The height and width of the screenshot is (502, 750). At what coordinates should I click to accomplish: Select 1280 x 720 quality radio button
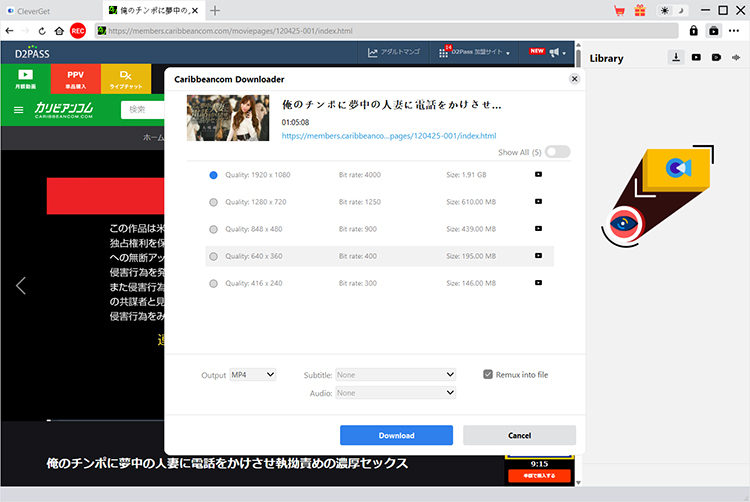tap(213, 202)
